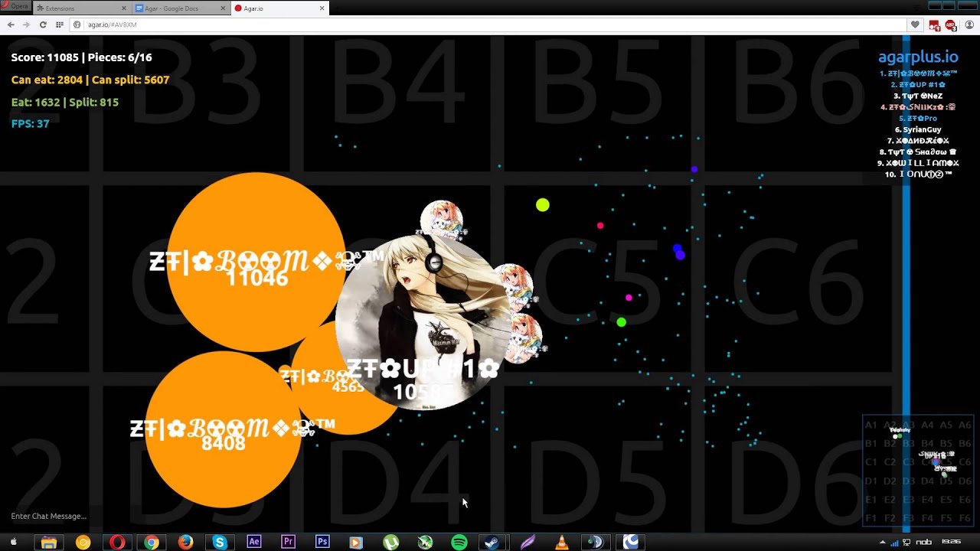
Task: Launch Firefox from the taskbar
Action: (x=186, y=542)
